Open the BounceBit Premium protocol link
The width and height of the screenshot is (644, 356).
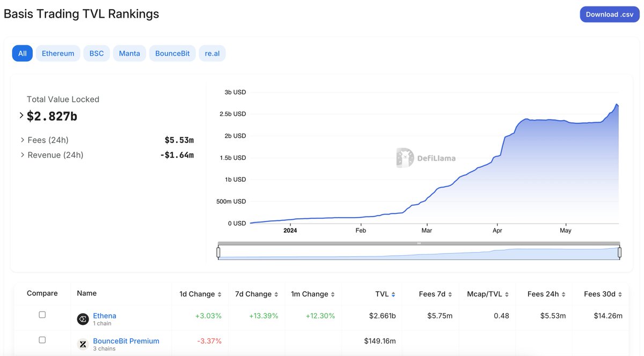coord(126,341)
